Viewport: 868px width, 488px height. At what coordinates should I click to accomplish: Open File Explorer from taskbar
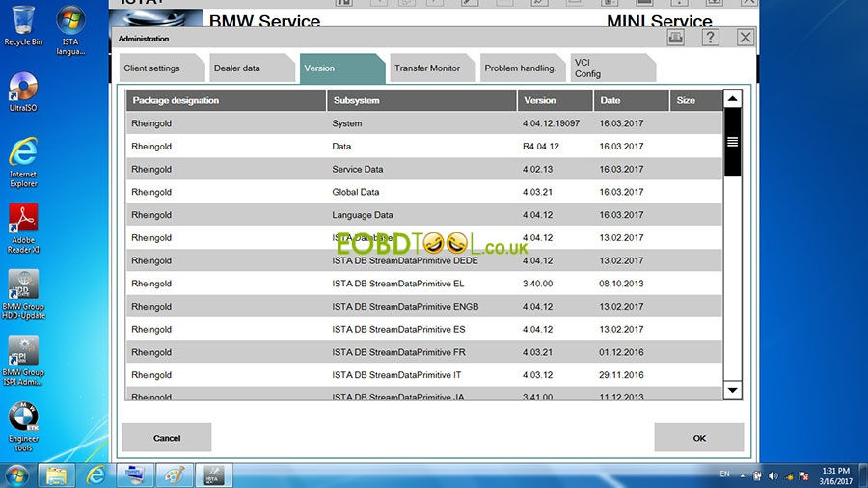tap(56, 475)
